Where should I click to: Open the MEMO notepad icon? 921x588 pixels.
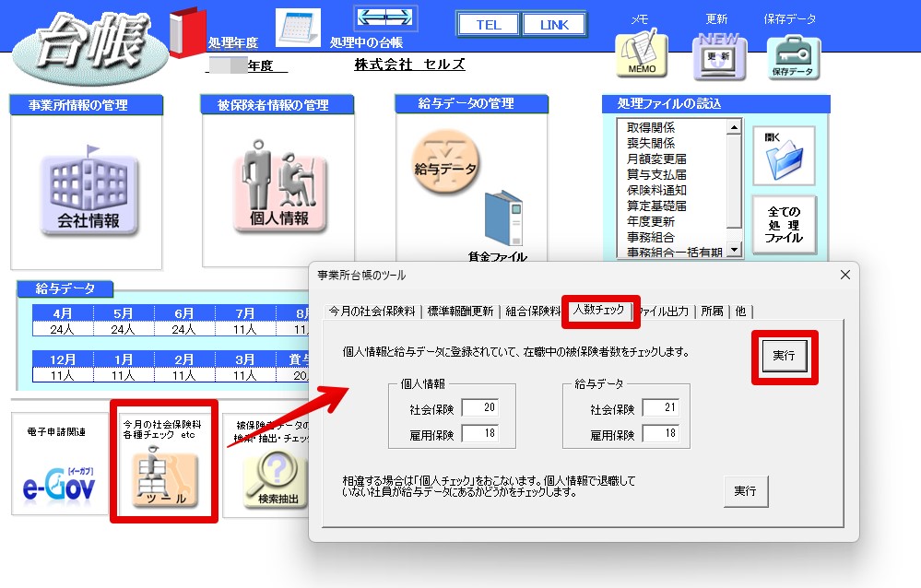642,54
